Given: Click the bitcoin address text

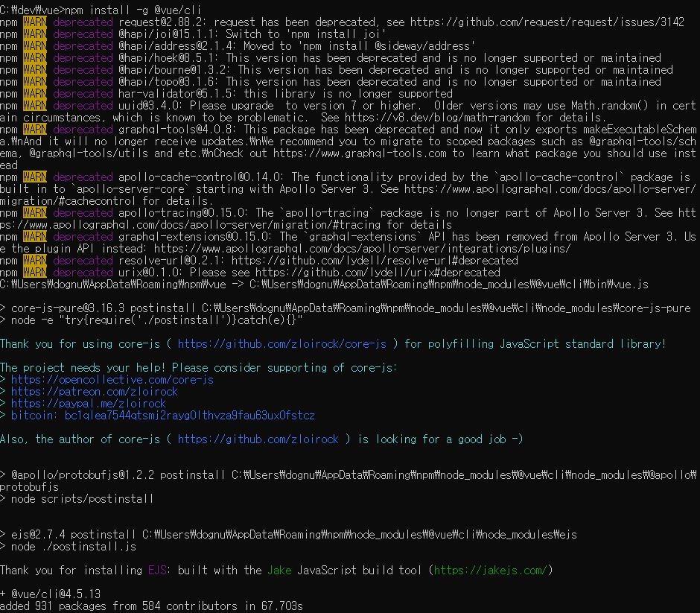Looking at the screenshot, I should pyautogui.click(x=190, y=415).
